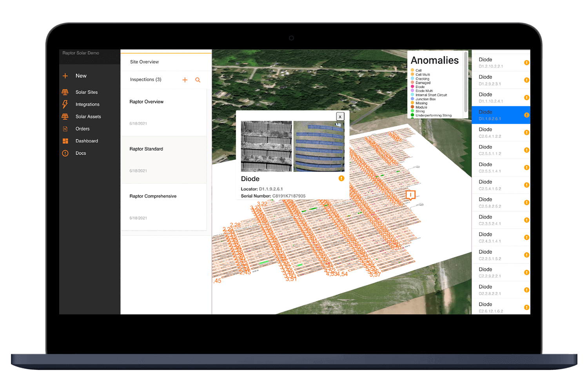Click the pink Diode color swatch
Viewport: 588px width, 392px height.
(413, 87)
